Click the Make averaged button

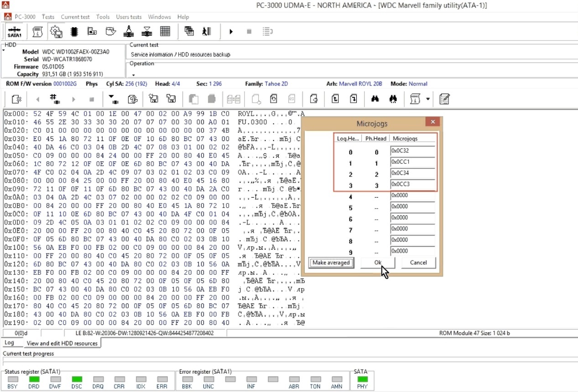(x=331, y=262)
